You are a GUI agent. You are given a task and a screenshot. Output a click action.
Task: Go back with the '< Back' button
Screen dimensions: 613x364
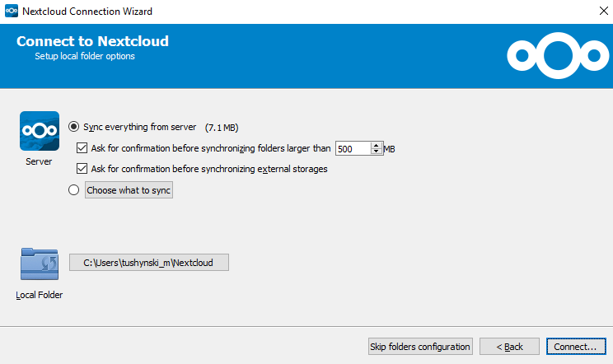coord(509,347)
